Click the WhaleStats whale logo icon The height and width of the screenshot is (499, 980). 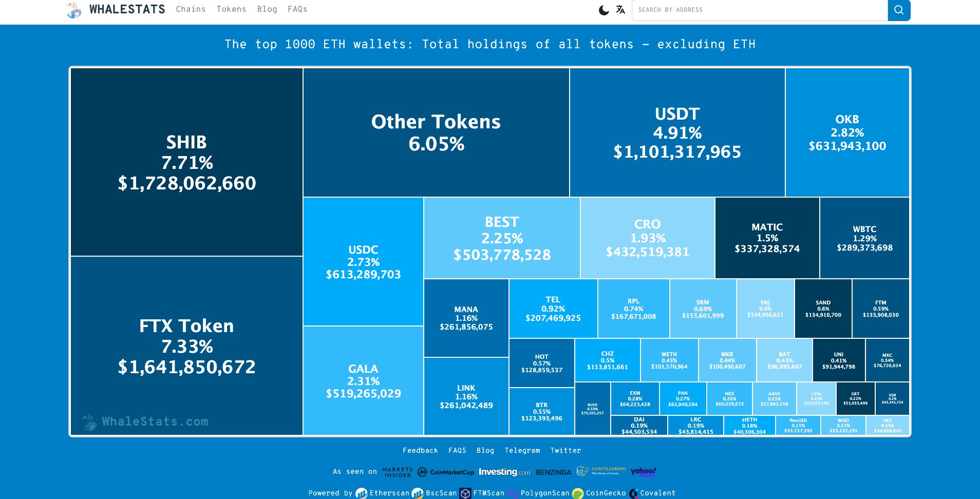click(x=74, y=10)
